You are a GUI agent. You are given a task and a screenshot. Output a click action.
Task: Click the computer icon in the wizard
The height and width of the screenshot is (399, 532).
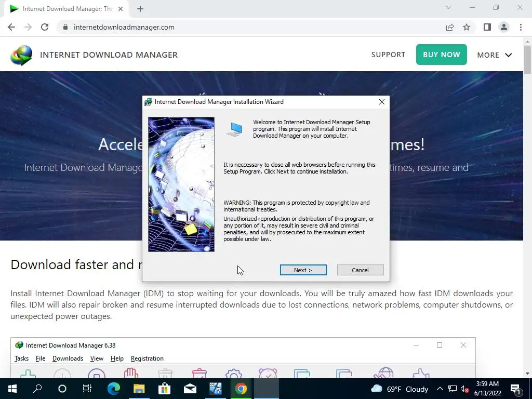tap(234, 129)
